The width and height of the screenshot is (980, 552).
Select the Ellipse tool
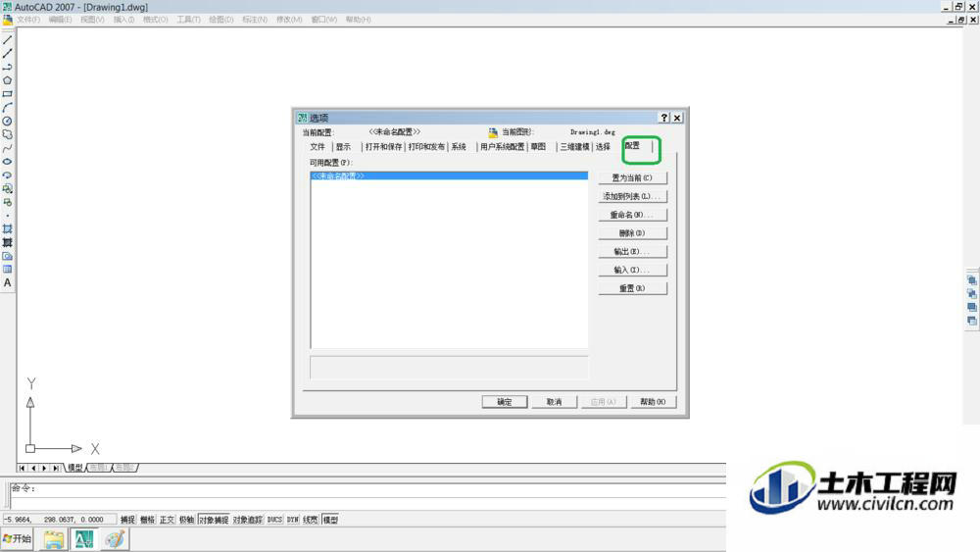[x=8, y=162]
